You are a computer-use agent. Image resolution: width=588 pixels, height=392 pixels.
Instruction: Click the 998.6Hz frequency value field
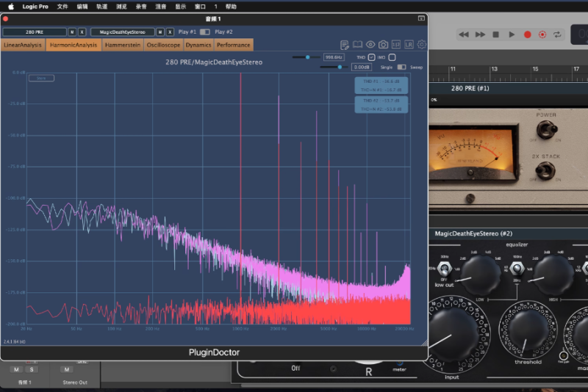click(x=334, y=57)
